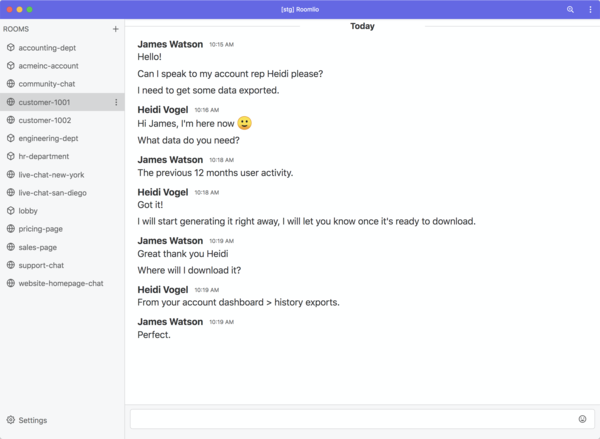The height and width of the screenshot is (439, 600).
Task: Open the vertical dots menu in title bar
Action: point(588,9)
